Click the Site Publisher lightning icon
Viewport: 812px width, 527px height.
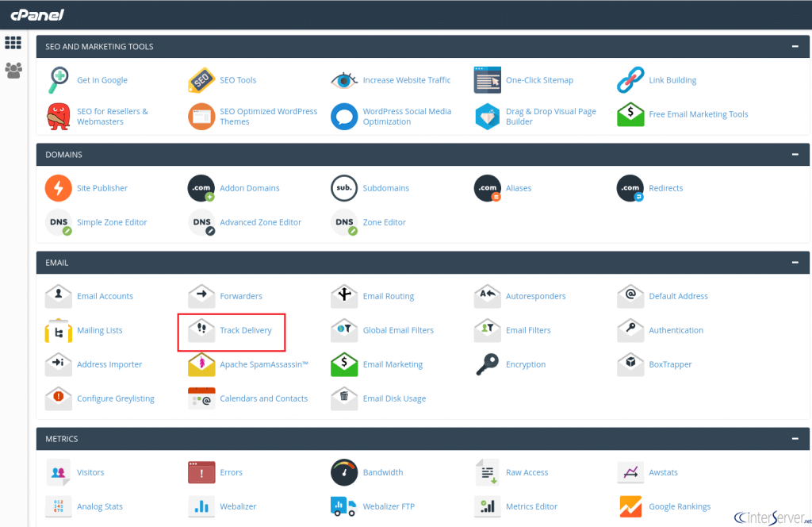pos(59,188)
